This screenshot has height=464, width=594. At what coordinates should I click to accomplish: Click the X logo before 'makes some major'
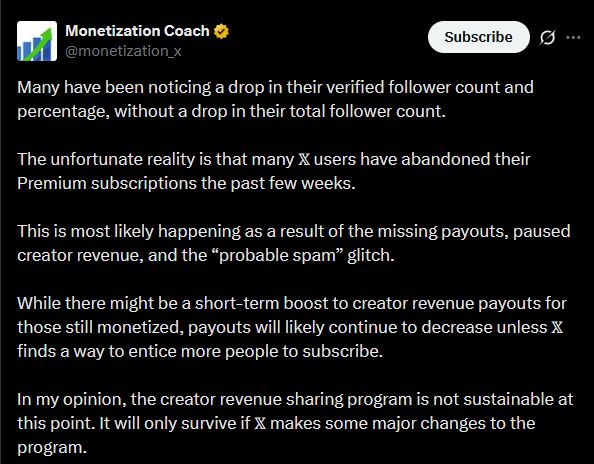(260, 423)
